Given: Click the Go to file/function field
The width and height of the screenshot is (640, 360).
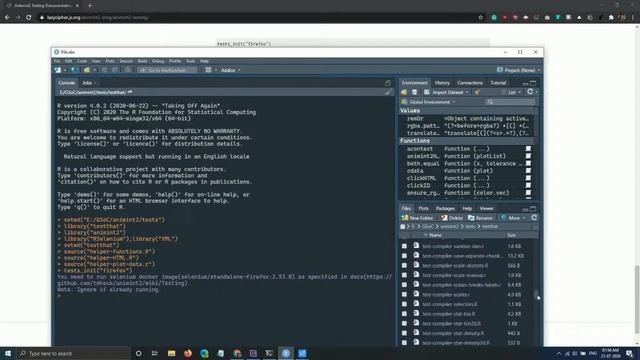Looking at the screenshot, I should pos(167,70).
